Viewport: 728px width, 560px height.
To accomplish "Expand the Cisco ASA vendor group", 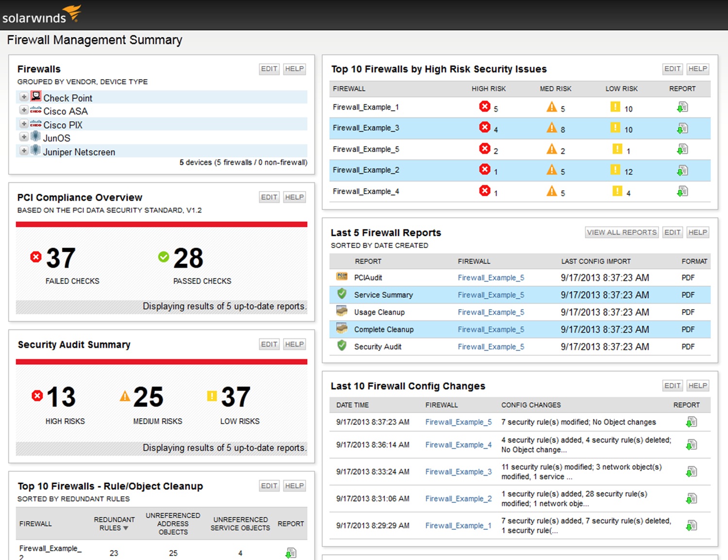I will [24, 110].
